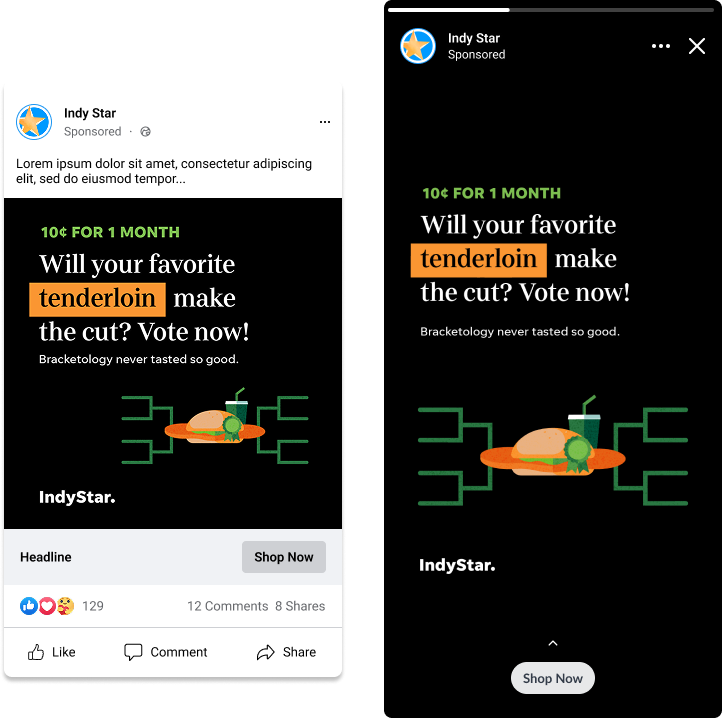
Task: Click the tenderloin bracket image in feed ad
Action: pyautogui.click(x=214, y=427)
